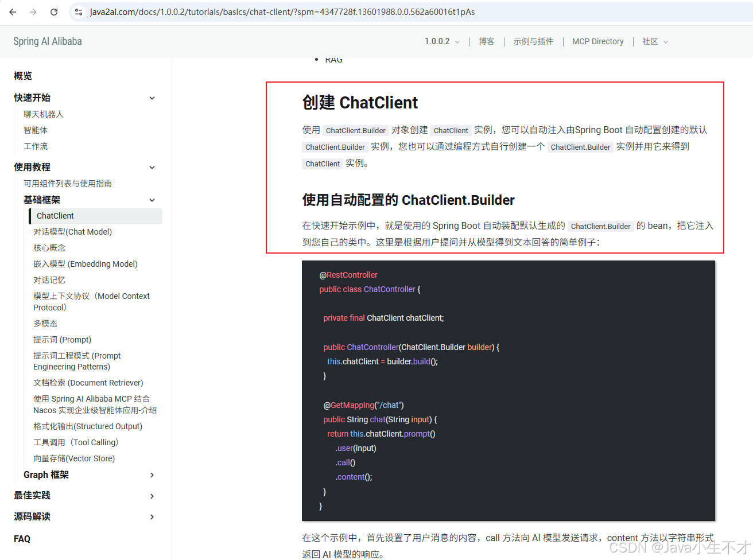Viewport: 753px width, 560px height.
Task: Reload the page with the refresh icon
Action: tap(54, 12)
